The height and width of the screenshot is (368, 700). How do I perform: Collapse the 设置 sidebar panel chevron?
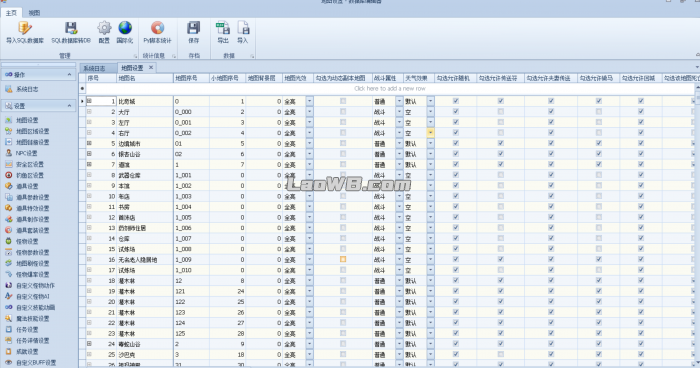[x=69, y=106]
